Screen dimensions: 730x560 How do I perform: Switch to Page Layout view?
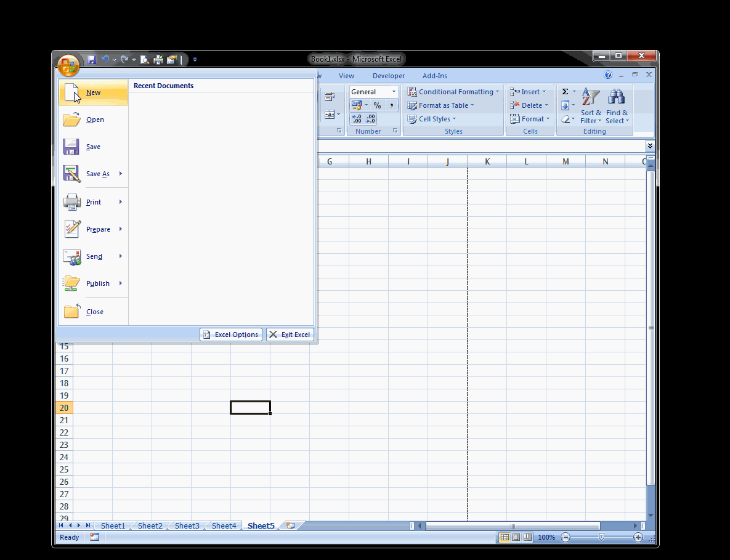pyautogui.click(x=516, y=537)
